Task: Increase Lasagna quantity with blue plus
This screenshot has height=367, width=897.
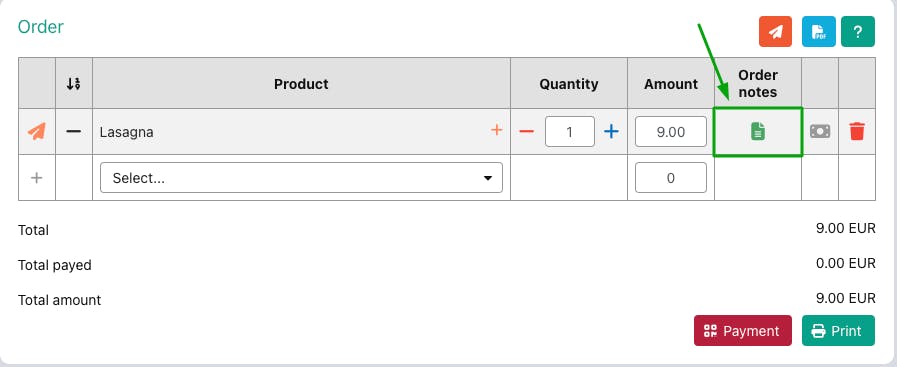Action: pyautogui.click(x=612, y=132)
